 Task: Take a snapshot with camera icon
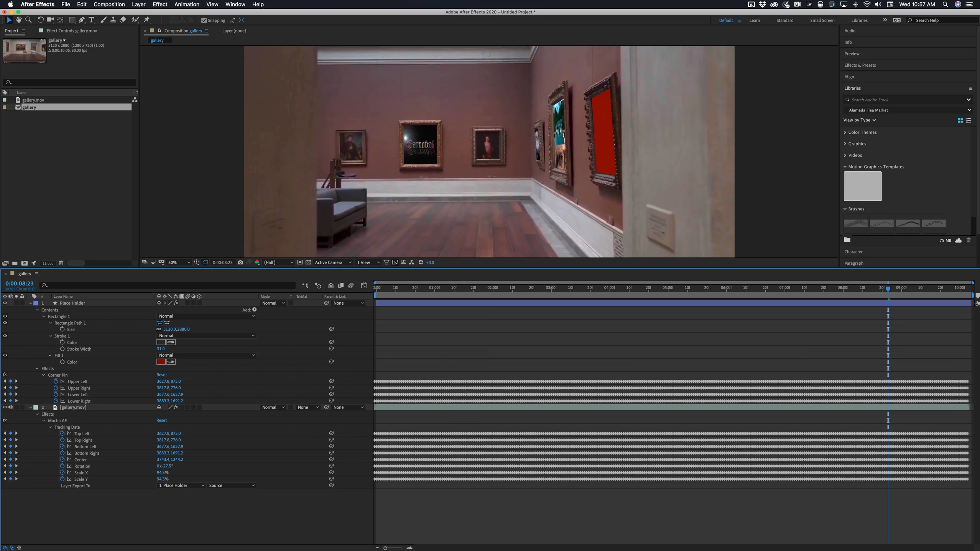click(240, 262)
